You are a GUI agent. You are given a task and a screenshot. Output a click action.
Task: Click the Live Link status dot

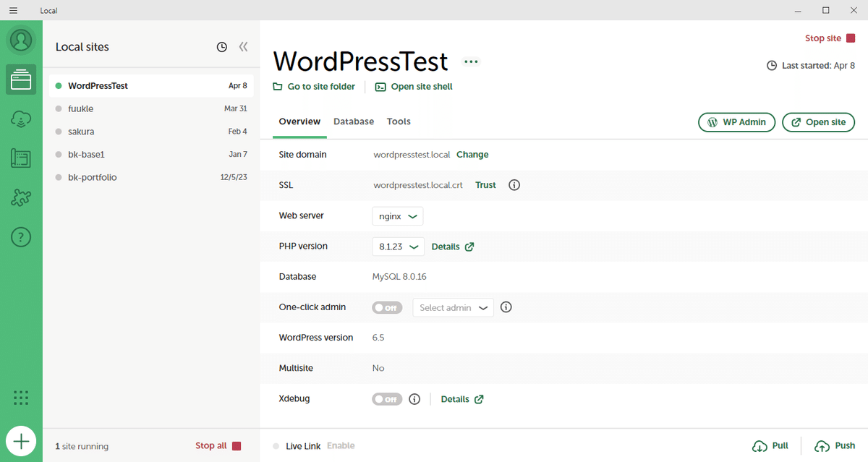point(276,446)
